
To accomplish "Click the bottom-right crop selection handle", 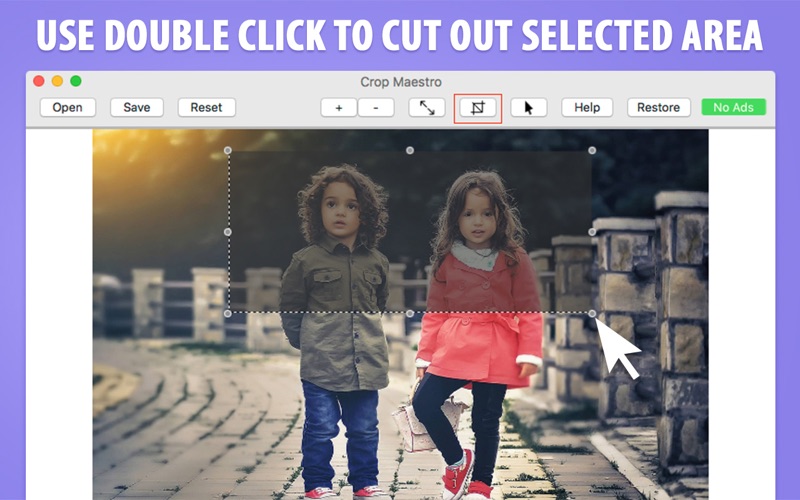I will pos(592,313).
